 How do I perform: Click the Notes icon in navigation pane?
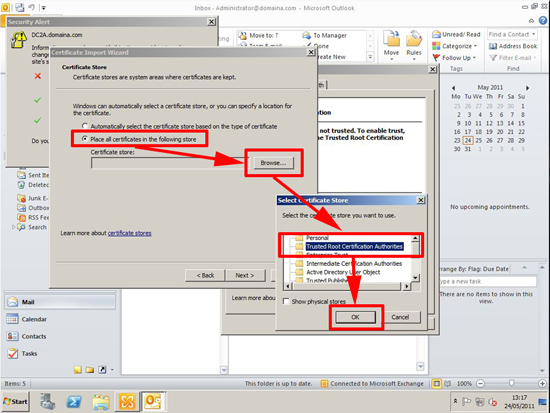(78, 369)
